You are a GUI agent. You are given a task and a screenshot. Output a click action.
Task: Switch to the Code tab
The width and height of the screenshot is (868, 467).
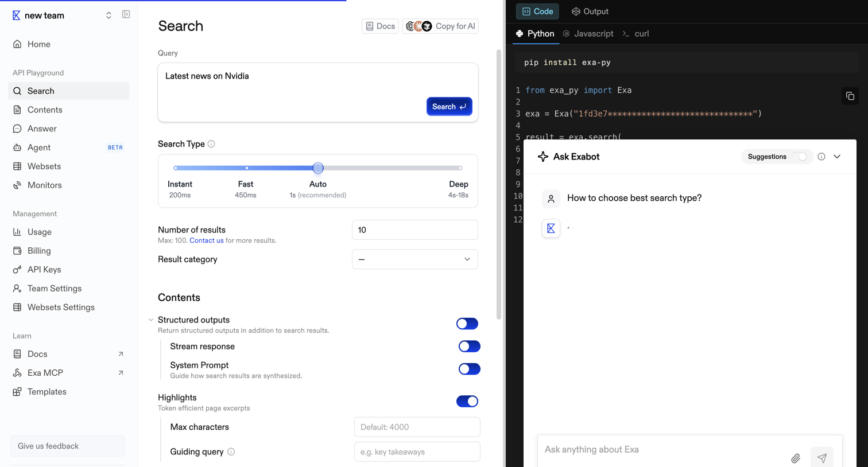tap(537, 11)
